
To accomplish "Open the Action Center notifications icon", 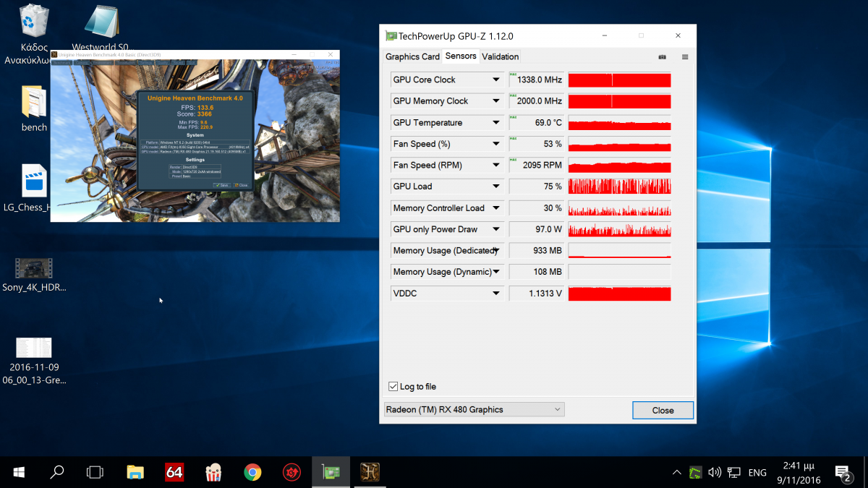I will [x=843, y=473].
